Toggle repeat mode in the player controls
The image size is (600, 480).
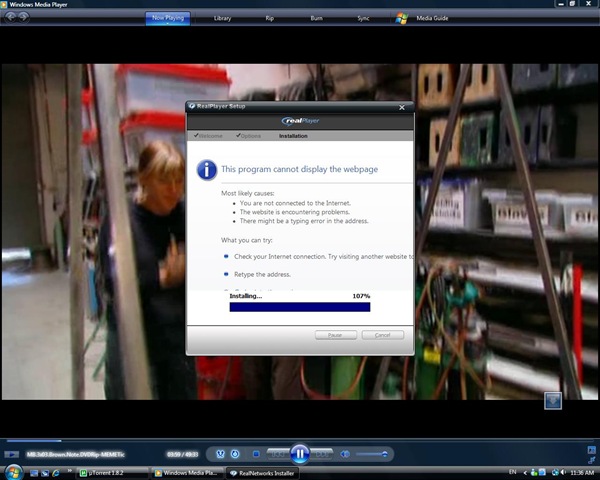[x=235, y=454]
